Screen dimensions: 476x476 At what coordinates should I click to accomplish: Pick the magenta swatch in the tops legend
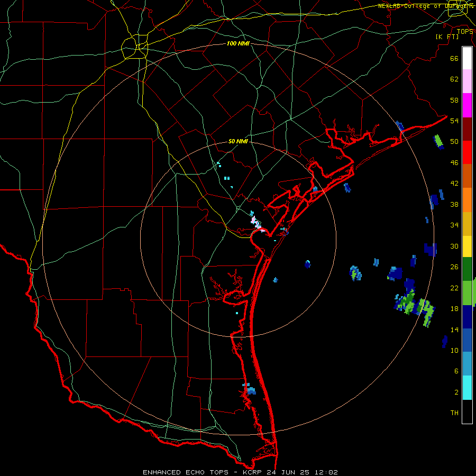[467, 105]
